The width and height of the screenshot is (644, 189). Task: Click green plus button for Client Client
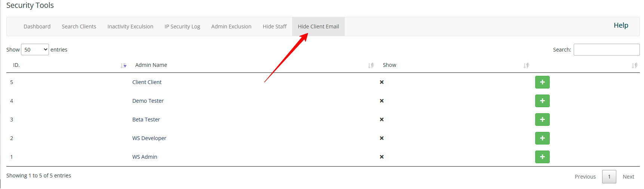542,82
